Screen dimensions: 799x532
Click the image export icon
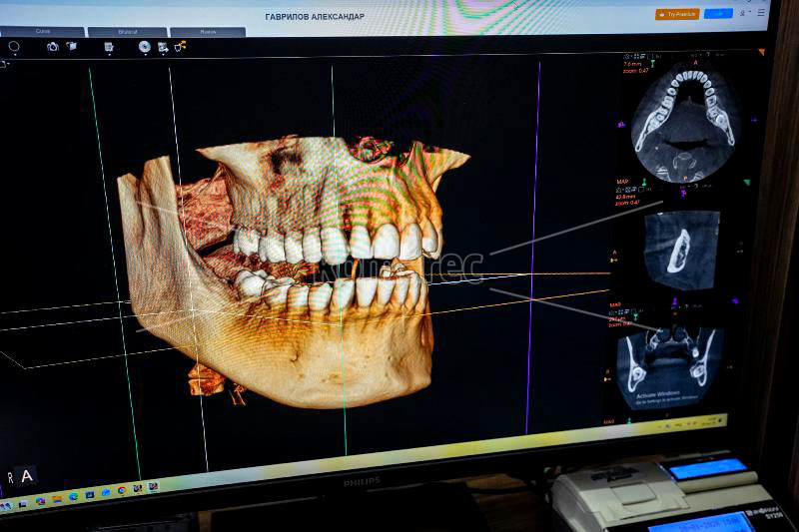(163, 47)
